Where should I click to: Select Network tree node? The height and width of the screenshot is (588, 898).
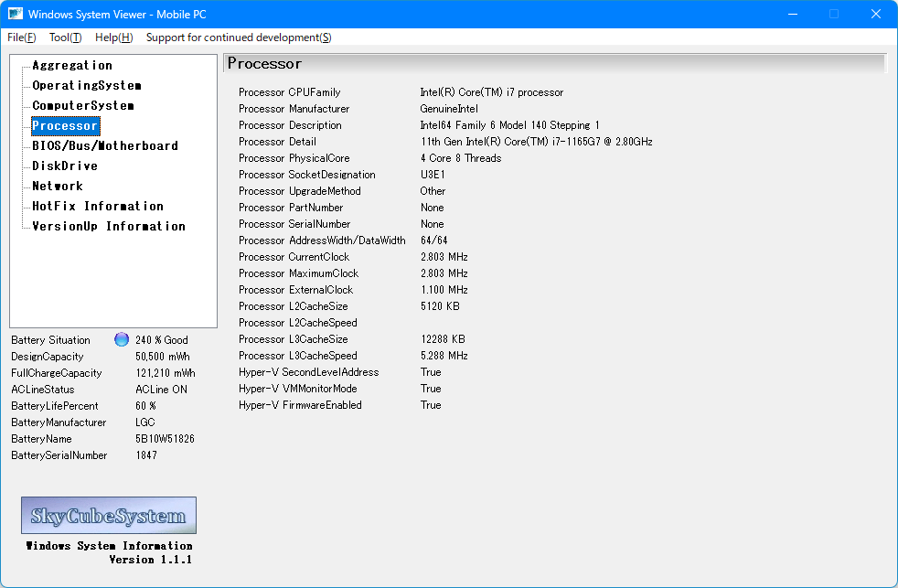(x=58, y=186)
